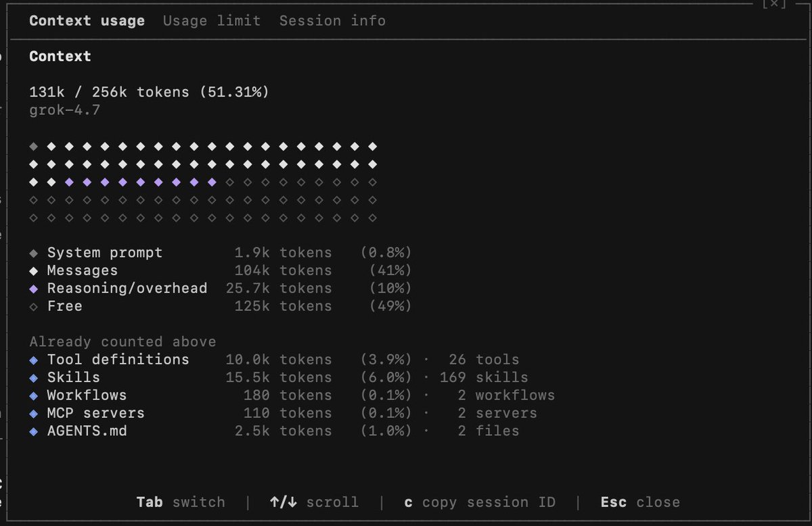The image size is (812, 526).
Task: Click the 125k tokens value
Action: click(x=284, y=306)
